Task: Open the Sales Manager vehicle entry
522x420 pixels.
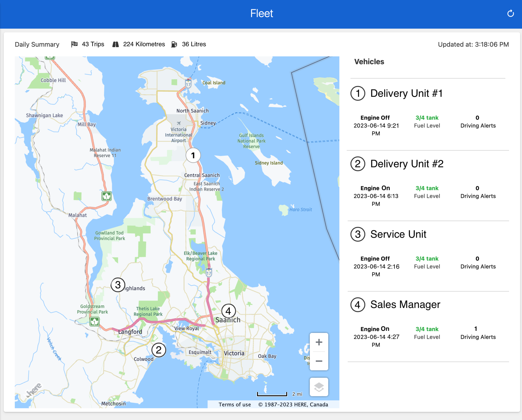Action: [428, 327]
